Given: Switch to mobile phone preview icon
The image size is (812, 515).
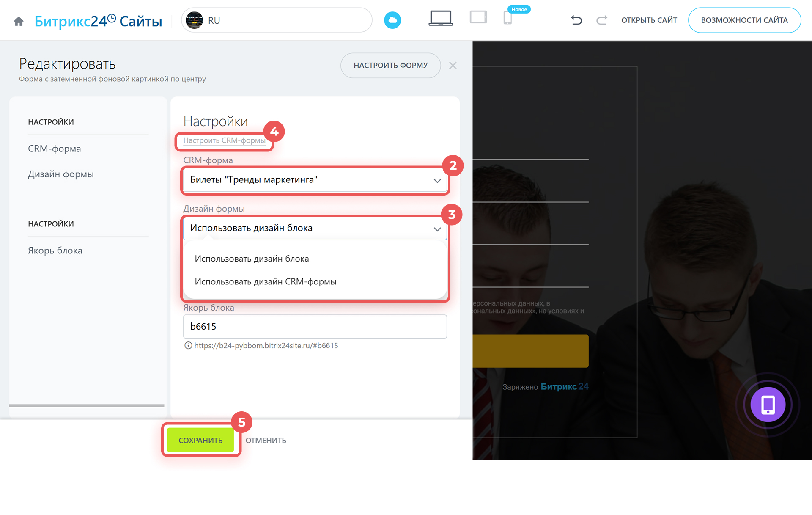Looking at the screenshot, I should (x=507, y=19).
